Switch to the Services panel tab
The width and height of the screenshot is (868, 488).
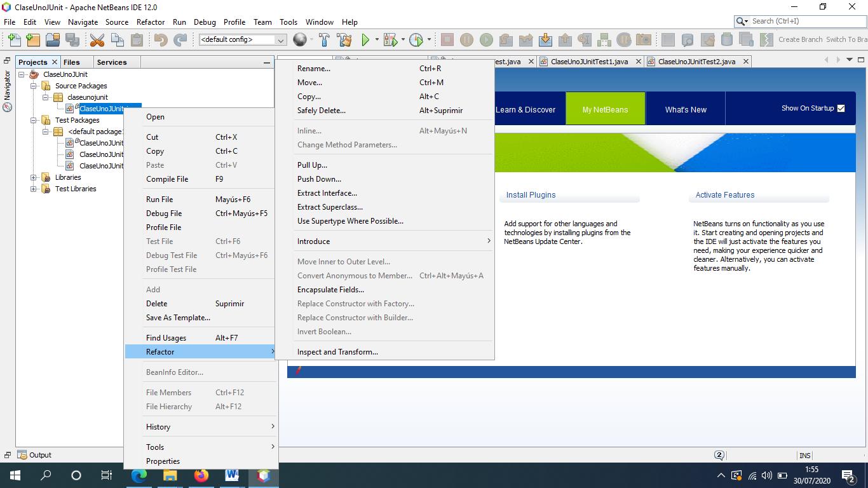[x=112, y=62]
